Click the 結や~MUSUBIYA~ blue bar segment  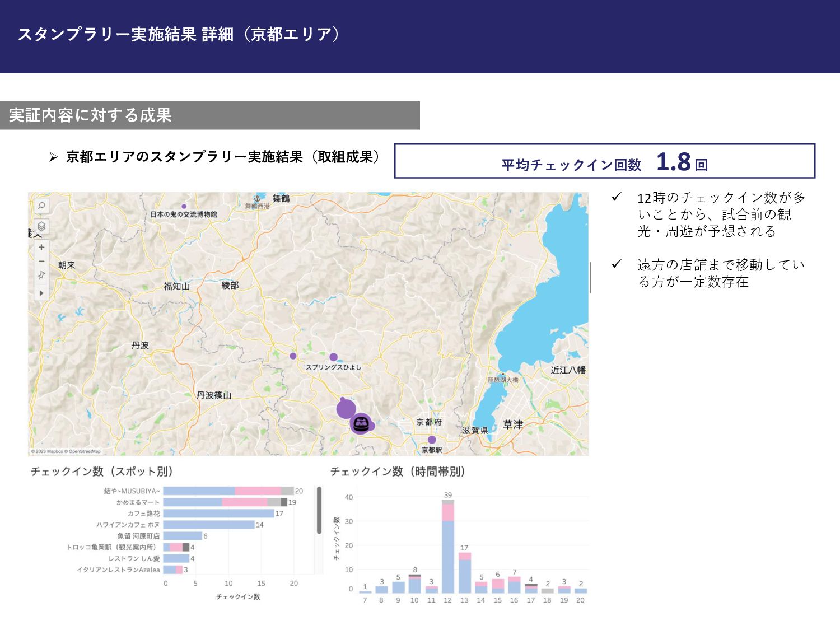click(x=199, y=491)
